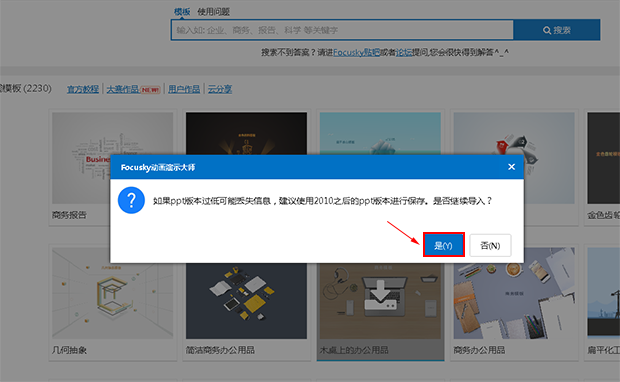620x382 pixels.
Task: Open the 云分享 link
Action: 220,89
